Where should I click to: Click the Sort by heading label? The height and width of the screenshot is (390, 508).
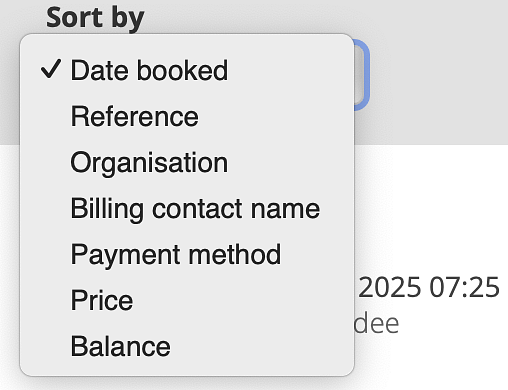click(x=95, y=17)
